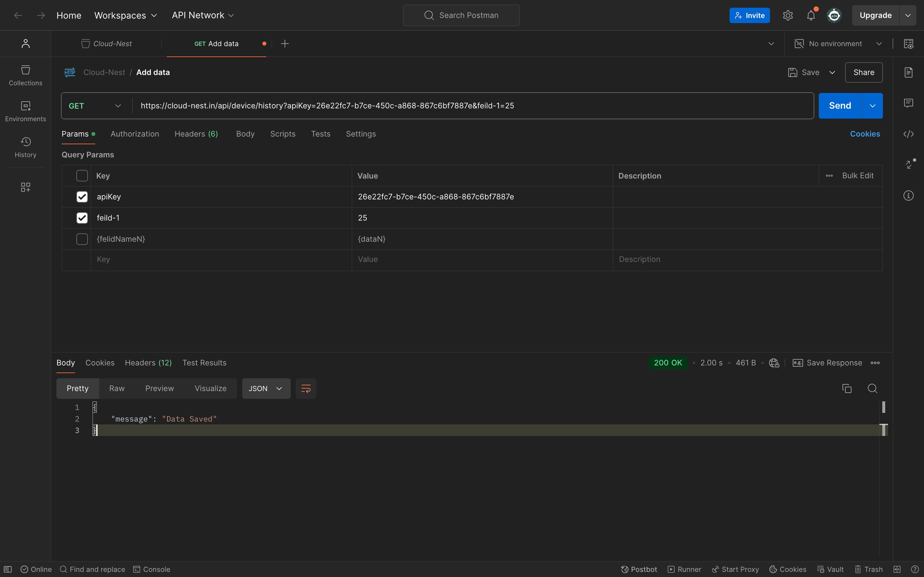Uncheck the feild-1 query parameter
924x577 pixels.
(82, 218)
